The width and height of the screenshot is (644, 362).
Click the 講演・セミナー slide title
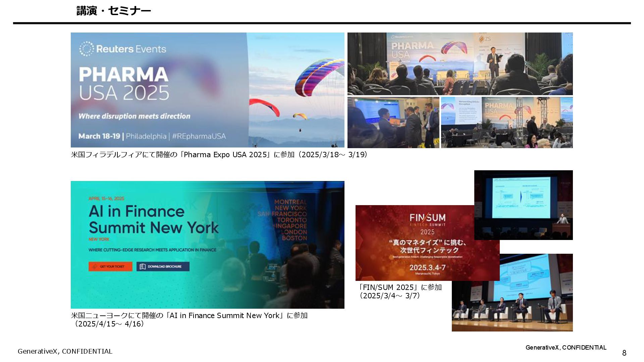point(114,11)
